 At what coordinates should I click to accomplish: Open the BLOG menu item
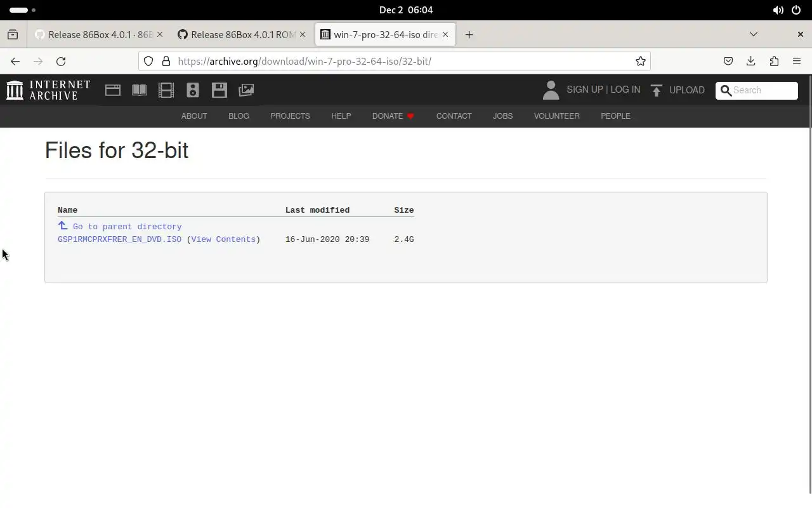click(239, 116)
